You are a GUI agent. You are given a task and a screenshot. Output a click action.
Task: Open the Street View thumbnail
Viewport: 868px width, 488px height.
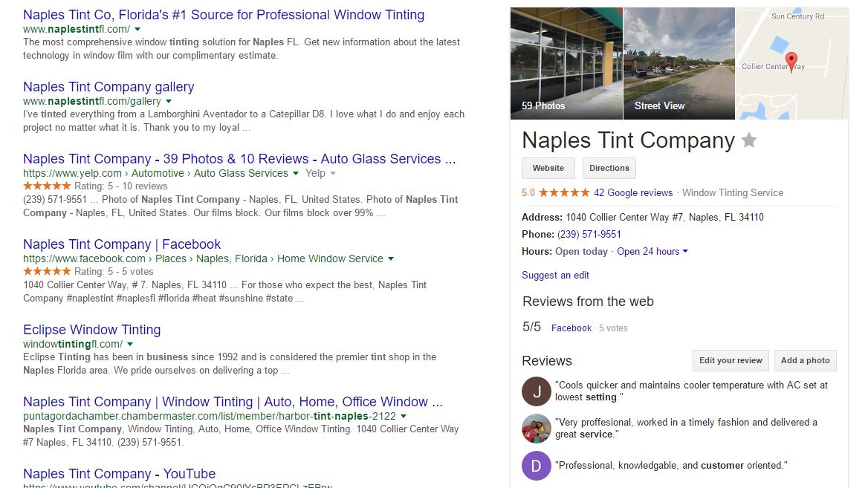click(x=678, y=64)
